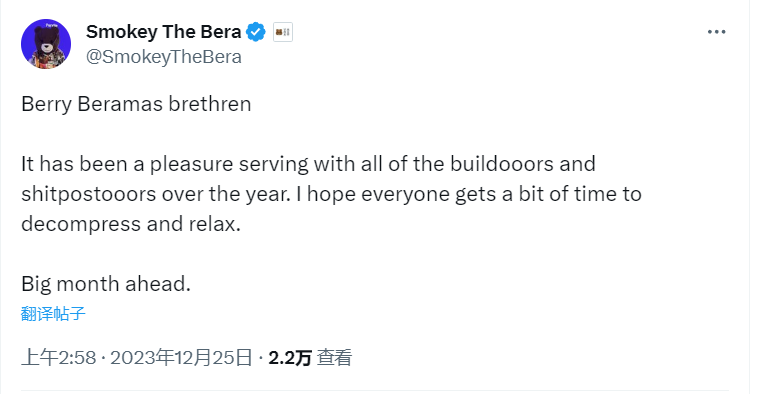The image size is (769, 394).
Task: Click the 'Big month ahead.' line
Action: (105, 284)
